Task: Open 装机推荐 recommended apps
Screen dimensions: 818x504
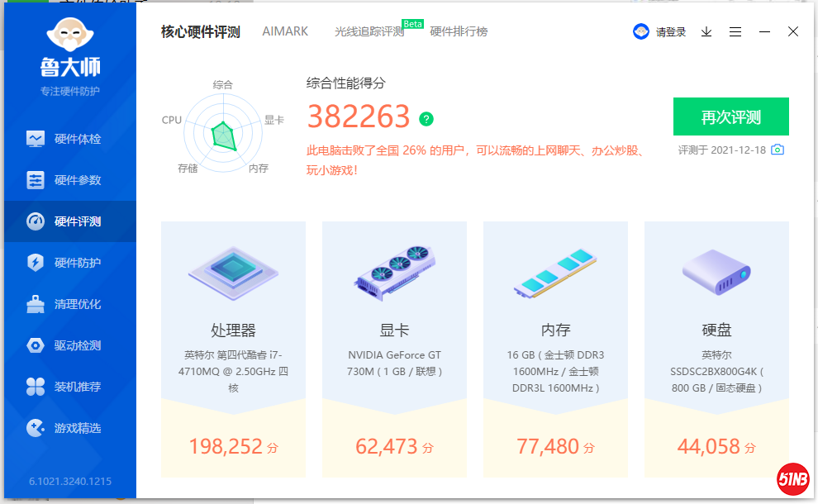Action: click(70, 387)
